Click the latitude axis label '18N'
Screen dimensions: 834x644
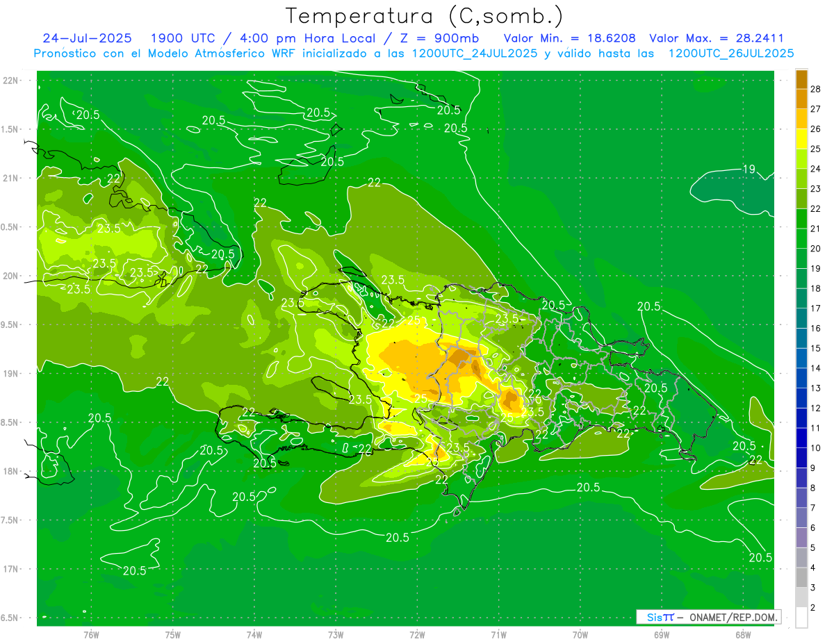11,471
